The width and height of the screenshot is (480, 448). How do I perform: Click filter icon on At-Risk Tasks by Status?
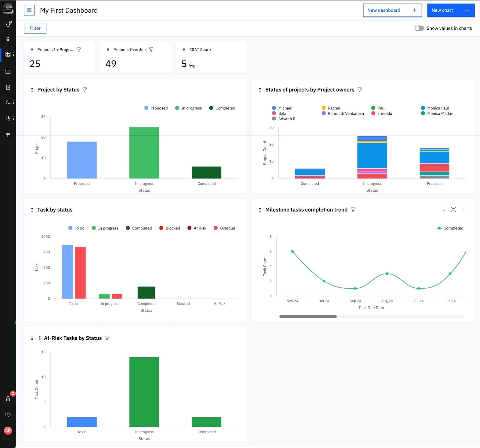pos(107,338)
